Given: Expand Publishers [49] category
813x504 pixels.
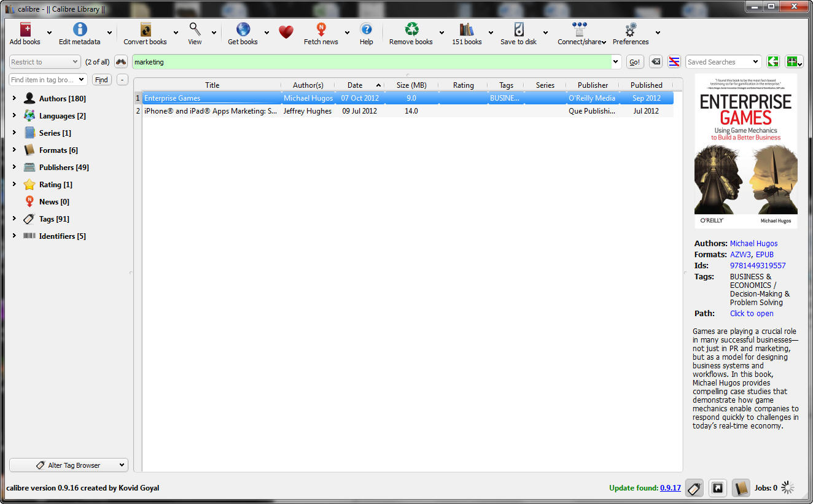Looking at the screenshot, I should click(14, 167).
